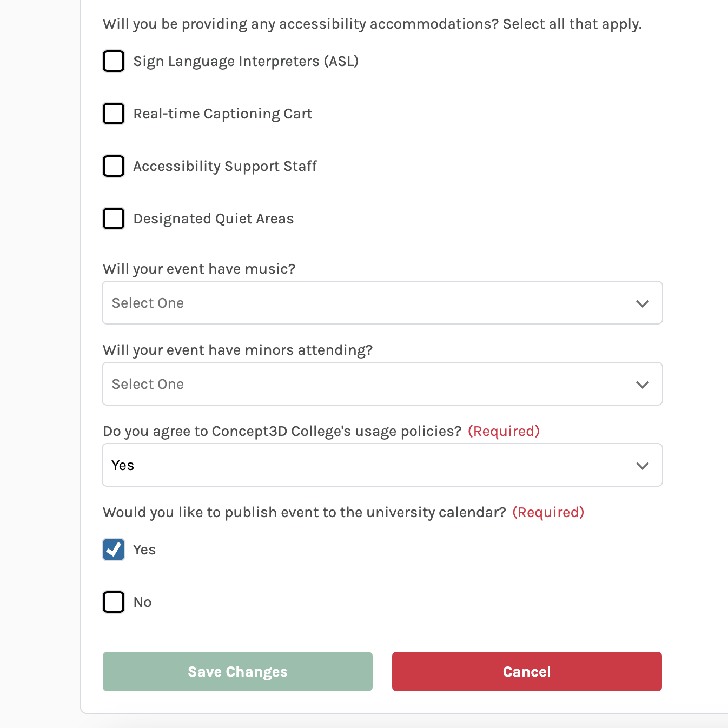This screenshot has height=728, width=728.
Task: Click the Yes label under university calendar
Action: [144, 550]
